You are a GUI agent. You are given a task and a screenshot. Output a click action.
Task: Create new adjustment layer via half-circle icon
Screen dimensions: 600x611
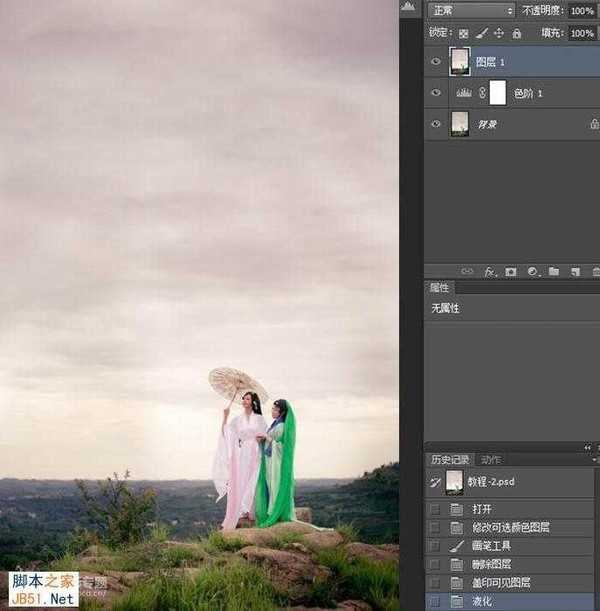point(532,271)
